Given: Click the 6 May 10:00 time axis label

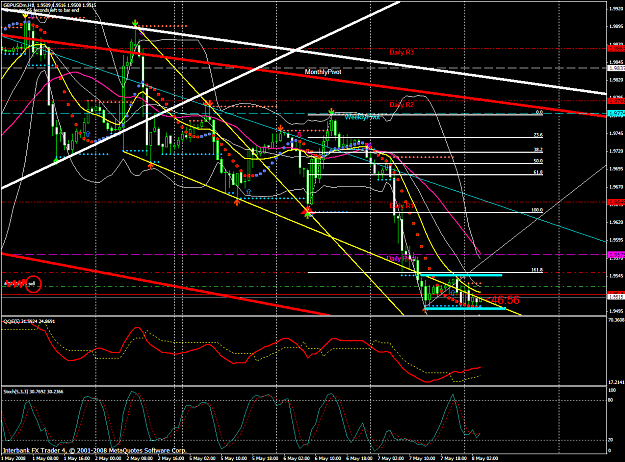Looking at the screenshot, I should coord(328,458).
